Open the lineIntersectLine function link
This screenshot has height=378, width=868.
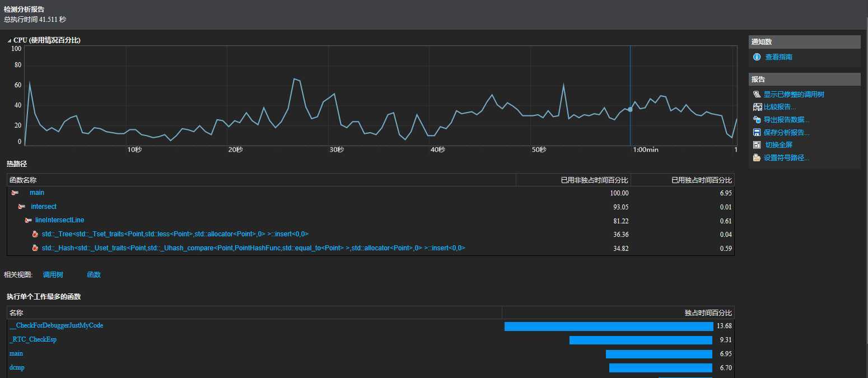(59, 220)
